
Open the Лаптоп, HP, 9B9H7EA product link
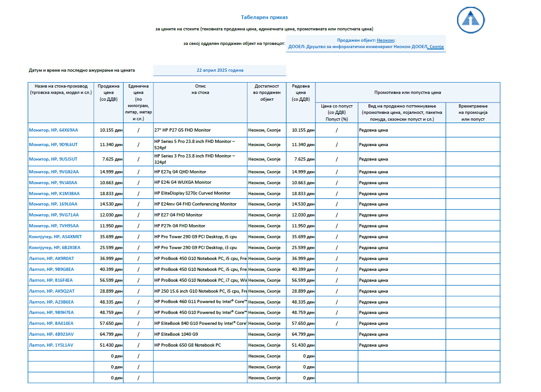[51, 312]
